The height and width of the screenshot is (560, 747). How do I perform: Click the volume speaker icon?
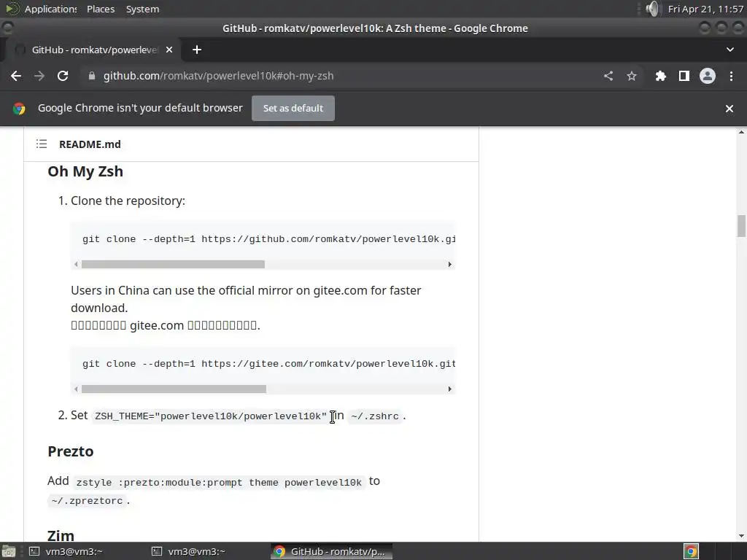[x=653, y=9]
